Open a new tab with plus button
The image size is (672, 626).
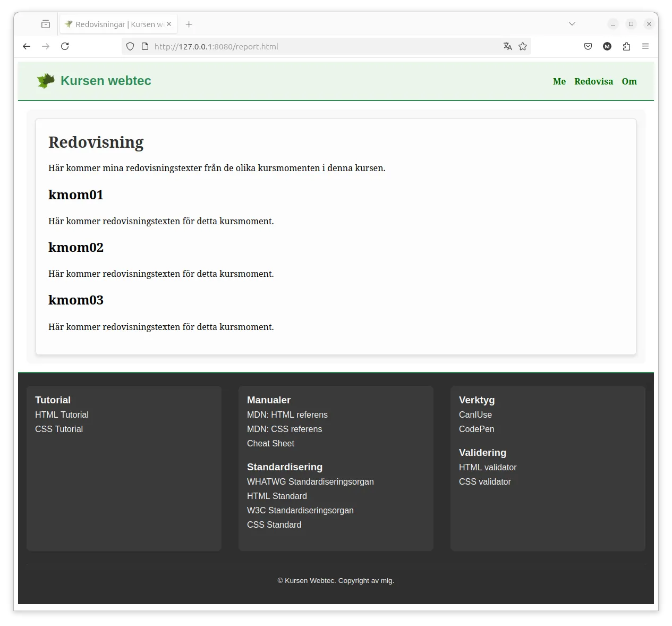point(189,24)
